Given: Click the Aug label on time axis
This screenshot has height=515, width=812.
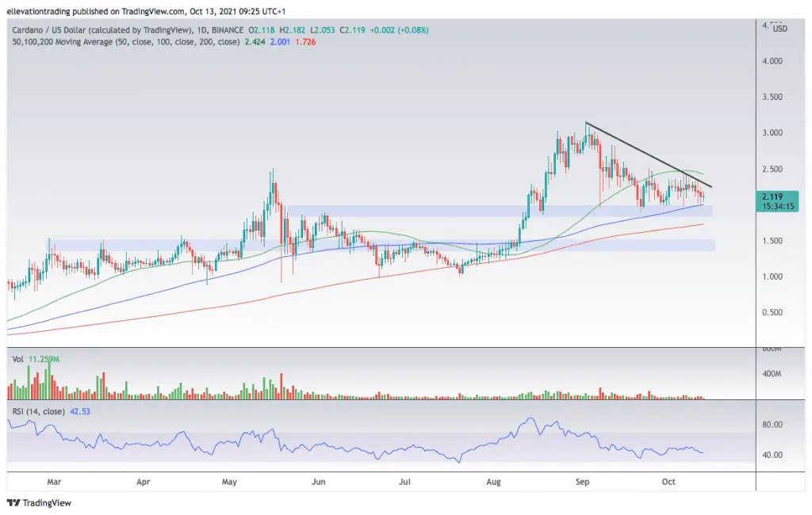Looking at the screenshot, I should [493, 482].
